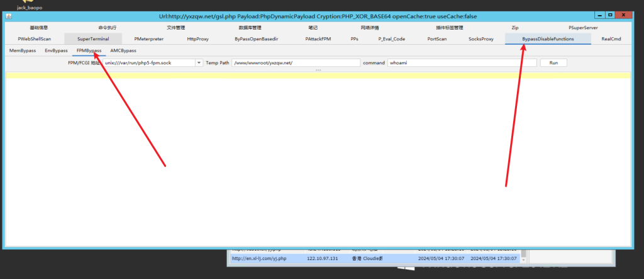The height and width of the screenshot is (279, 644).
Task: Open the SuperTerminal tab
Action: tap(93, 38)
